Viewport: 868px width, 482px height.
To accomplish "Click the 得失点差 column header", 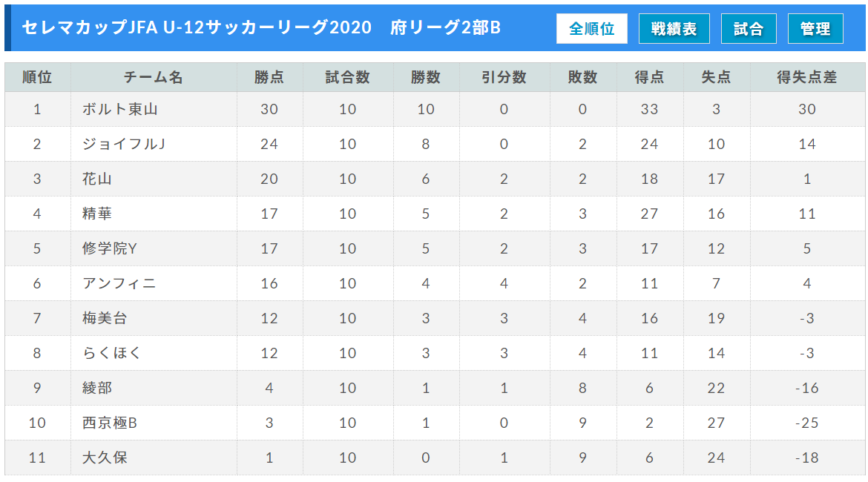I will click(x=807, y=77).
